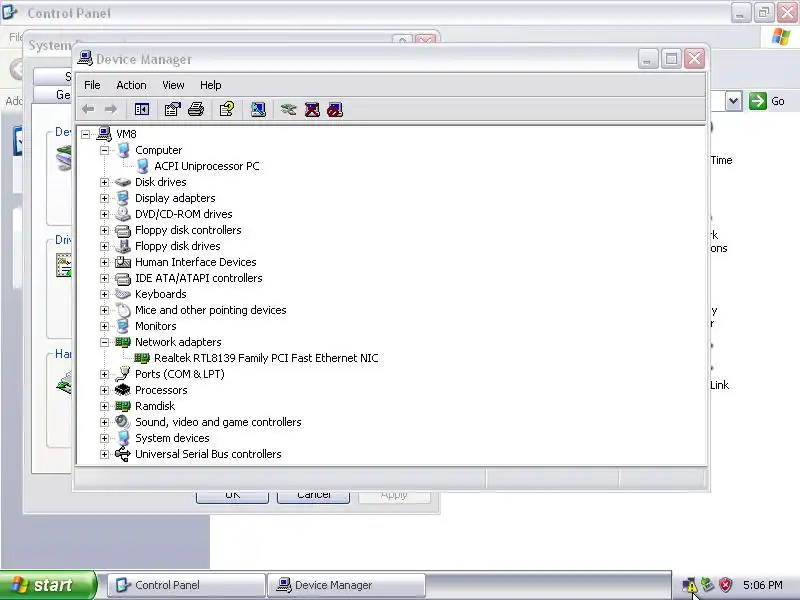800x600 pixels.
Task: Click the Disk drives category icon
Action: click(123, 182)
